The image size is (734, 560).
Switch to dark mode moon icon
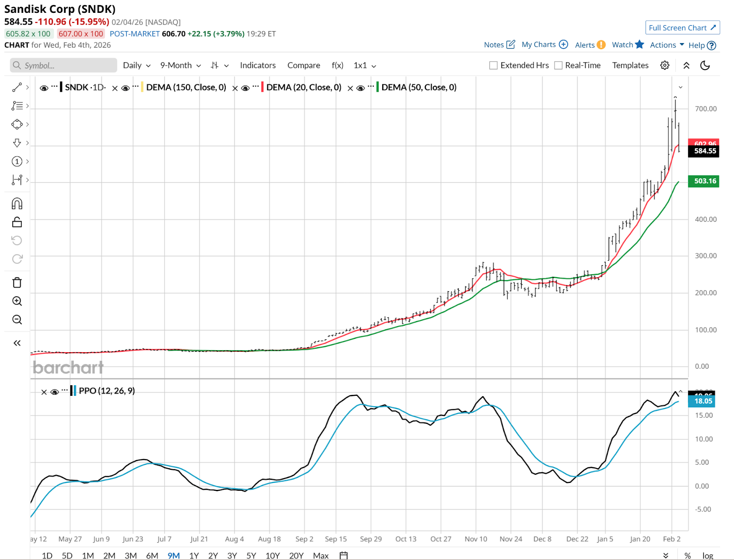[705, 66]
